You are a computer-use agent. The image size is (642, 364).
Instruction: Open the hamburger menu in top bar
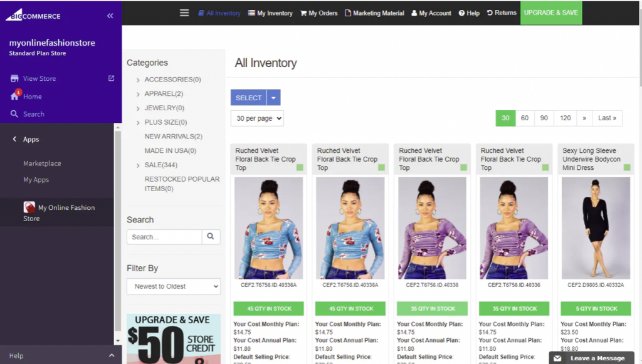coord(184,12)
